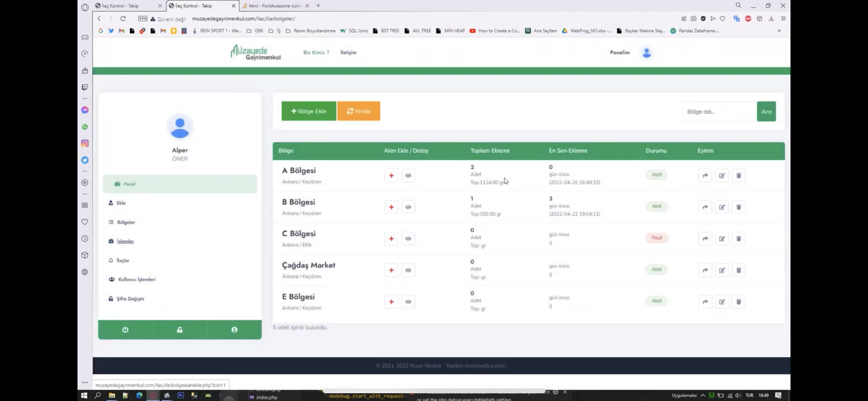Click the trash icon for B Bölgesi
The image size is (868, 401).
click(x=739, y=207)
